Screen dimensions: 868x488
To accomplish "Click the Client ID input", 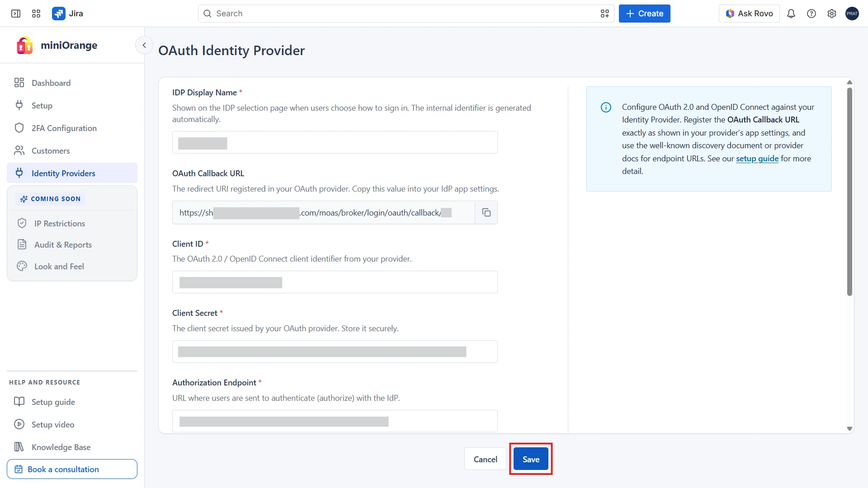I will click(x=335, y=282).
